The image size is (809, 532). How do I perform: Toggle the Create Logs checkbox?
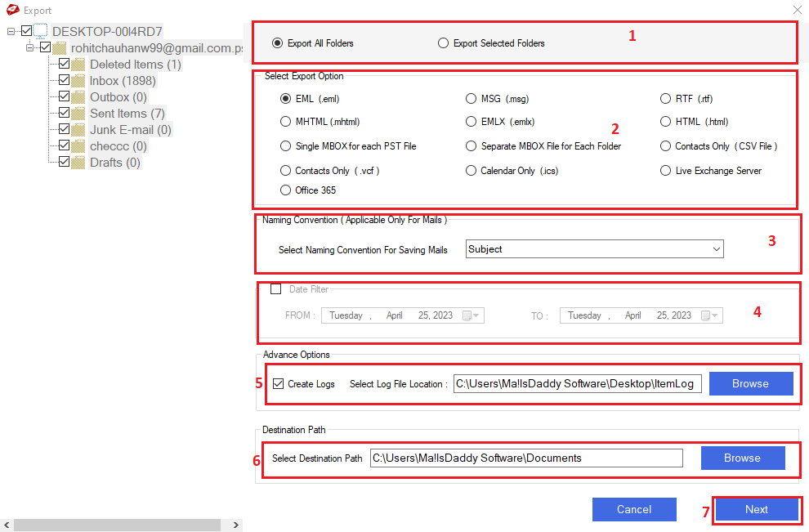278,384
